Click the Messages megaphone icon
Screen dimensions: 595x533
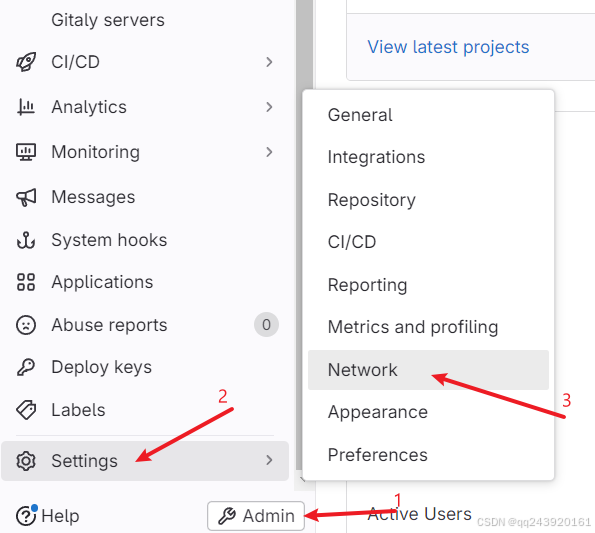pyautogui.click(x=26, y=197)
